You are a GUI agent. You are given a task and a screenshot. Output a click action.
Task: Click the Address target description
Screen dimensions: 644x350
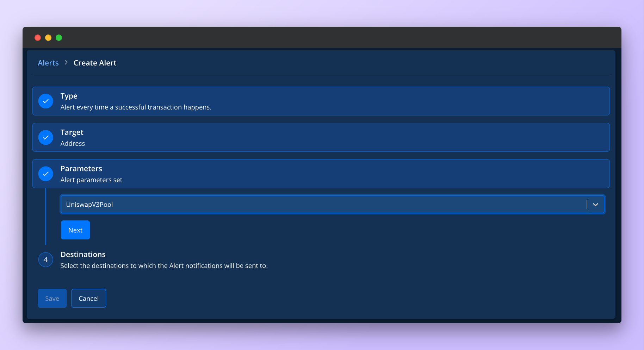73,144
